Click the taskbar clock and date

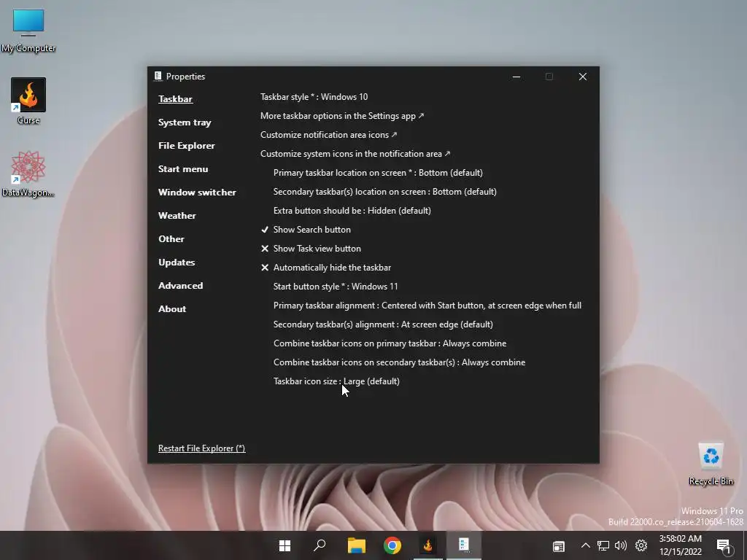[x=681, y=545]
